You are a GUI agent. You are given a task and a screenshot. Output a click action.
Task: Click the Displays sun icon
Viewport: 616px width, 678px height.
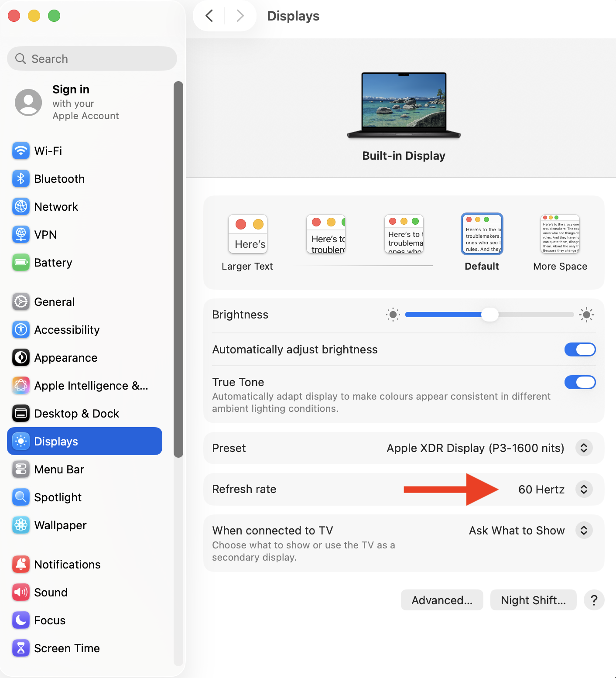click(21, 442)
